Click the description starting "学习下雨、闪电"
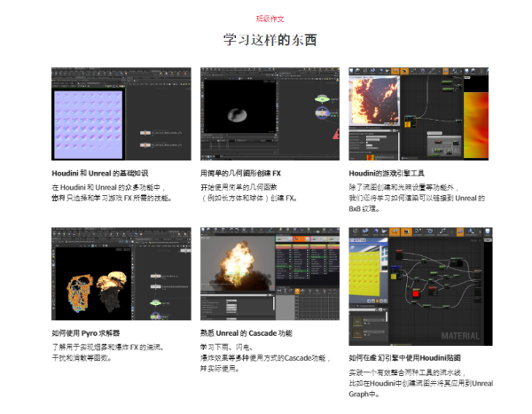This screenshot has height=414, width=532. pos(265,357)
